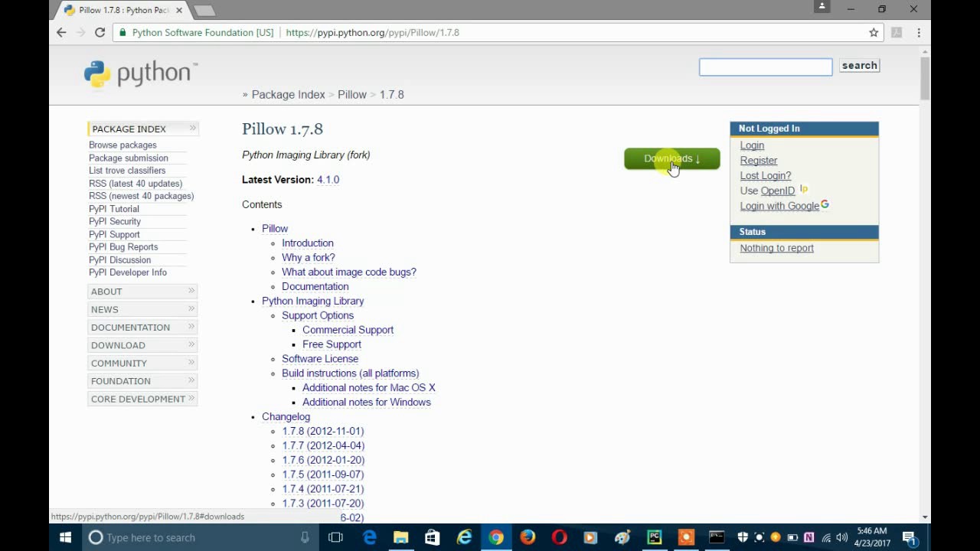Click the volume speaker tray icon
This screenshot has height=551, width=980.
842,537
